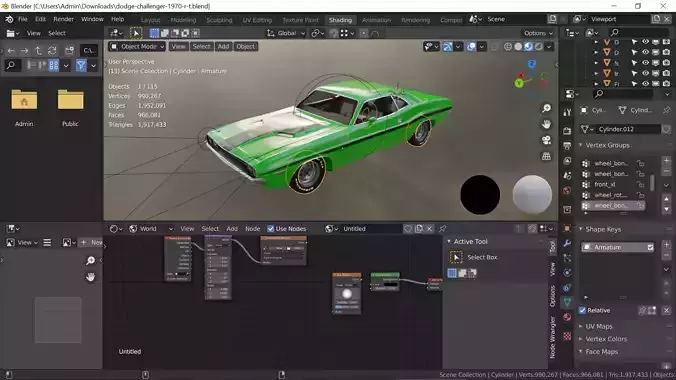This screenshot has width=676, height=380.
Task: Open the Render menu
Action: click(63, 19)
